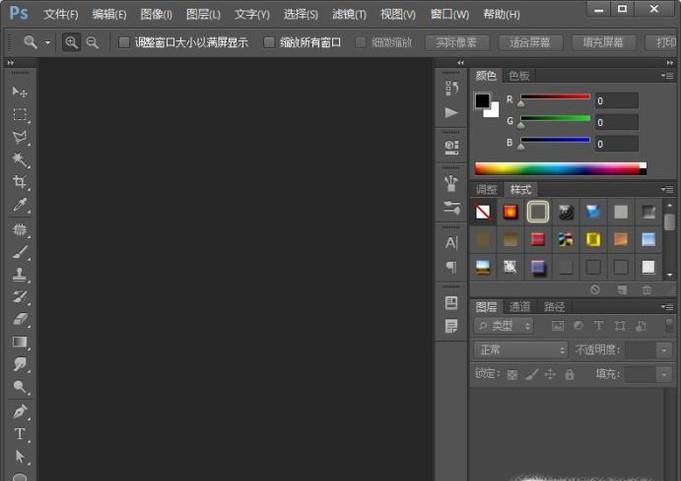Screen dimensions: 681x481
Task: Select the Move tool
Action: click(x=20, y=92)
